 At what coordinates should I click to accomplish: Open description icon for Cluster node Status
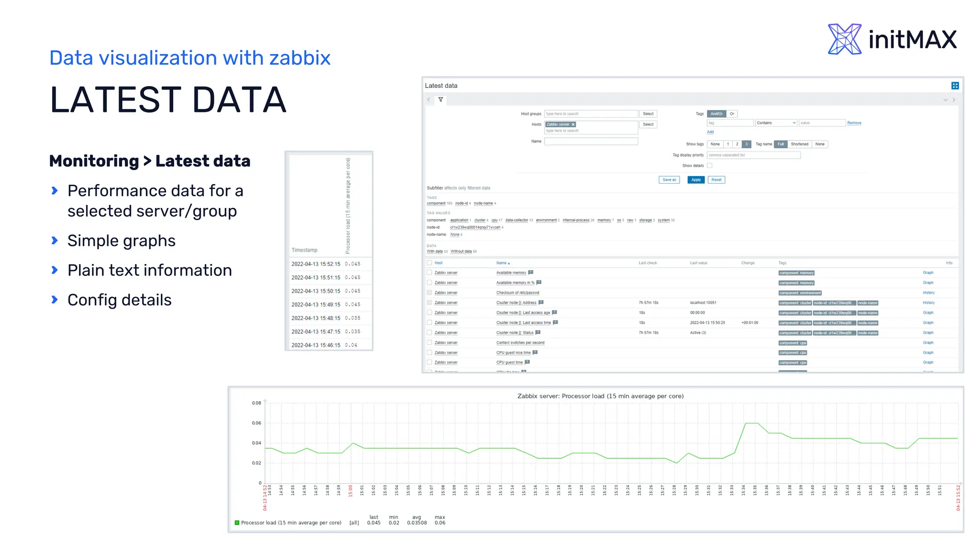[x=537, y=332]
